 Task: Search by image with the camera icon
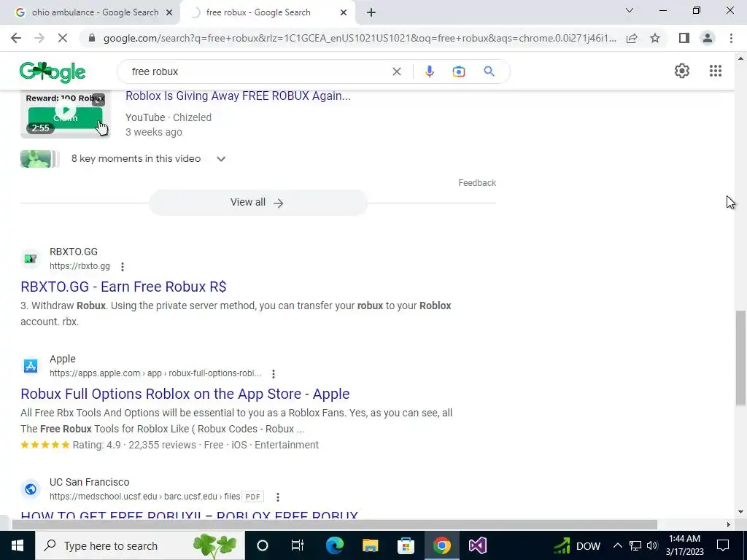pyautogui.click(x=458, y=71)
